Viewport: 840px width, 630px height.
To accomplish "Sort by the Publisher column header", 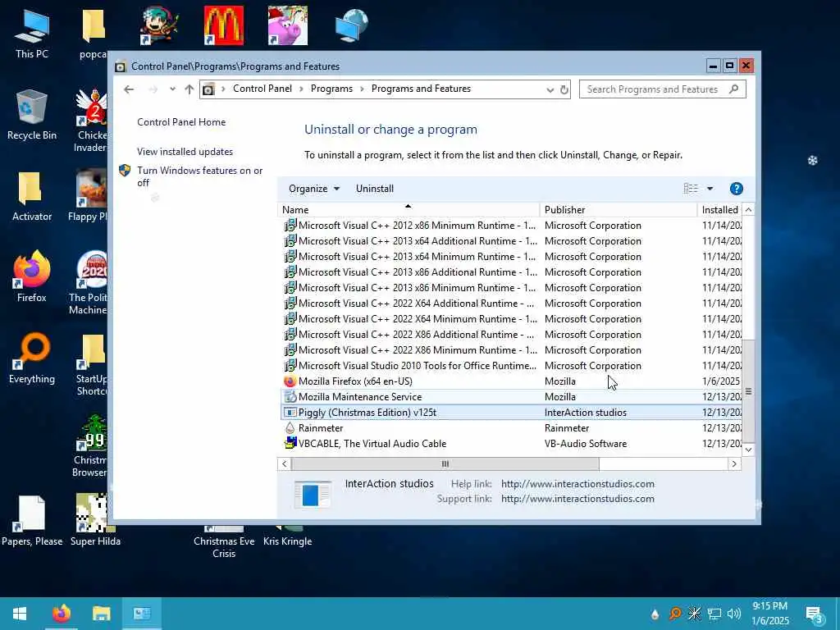I will (619, 210).
